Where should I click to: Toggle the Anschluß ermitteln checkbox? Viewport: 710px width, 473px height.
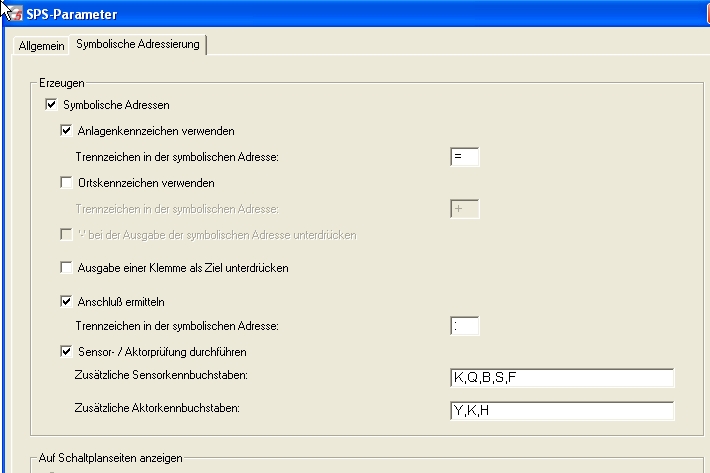(66, 301)
